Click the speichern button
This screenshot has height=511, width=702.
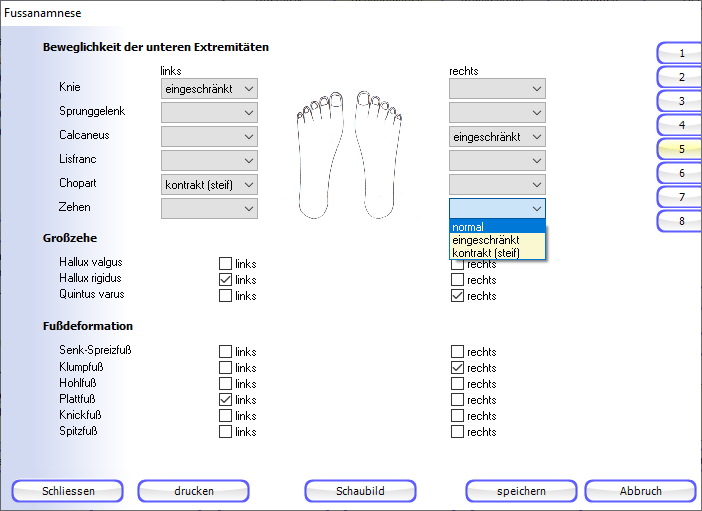[521, 491]
